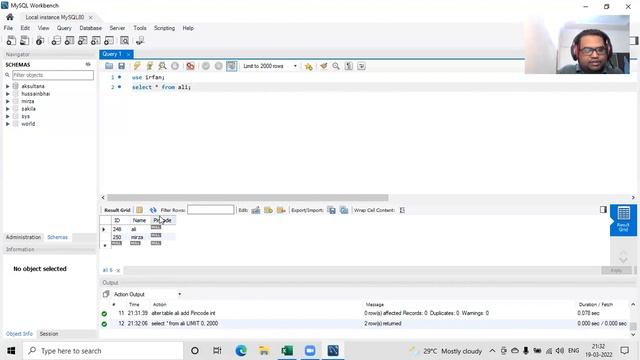This screenshot has width=640, height=360.
Task: Switch to the Administration tab
Action: point(23,237)
